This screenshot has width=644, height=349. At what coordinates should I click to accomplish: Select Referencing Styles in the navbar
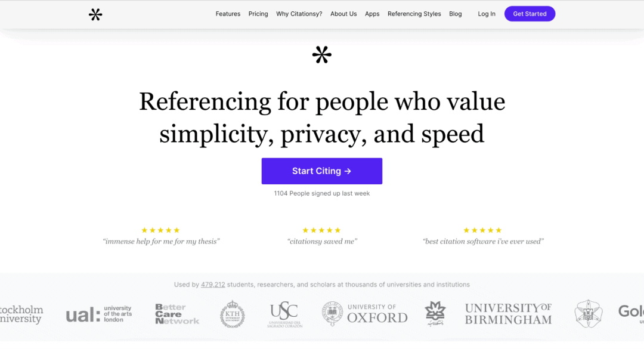click(414, 14)
